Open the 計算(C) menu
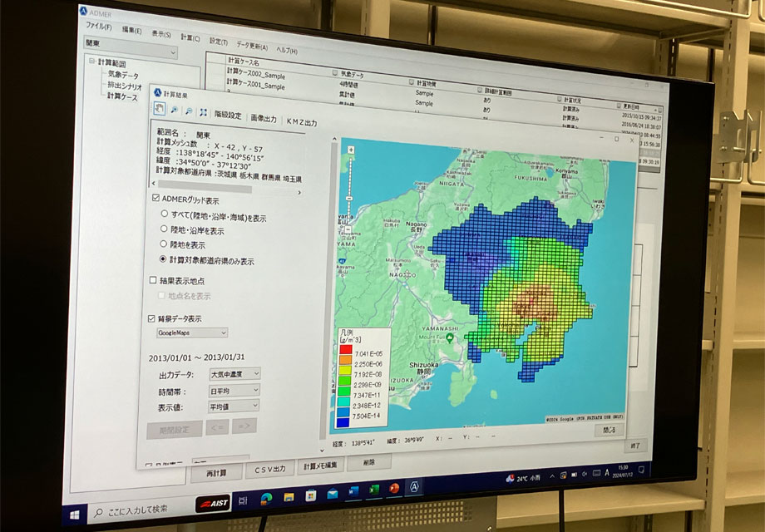The image size is (765, 532). 190,37
